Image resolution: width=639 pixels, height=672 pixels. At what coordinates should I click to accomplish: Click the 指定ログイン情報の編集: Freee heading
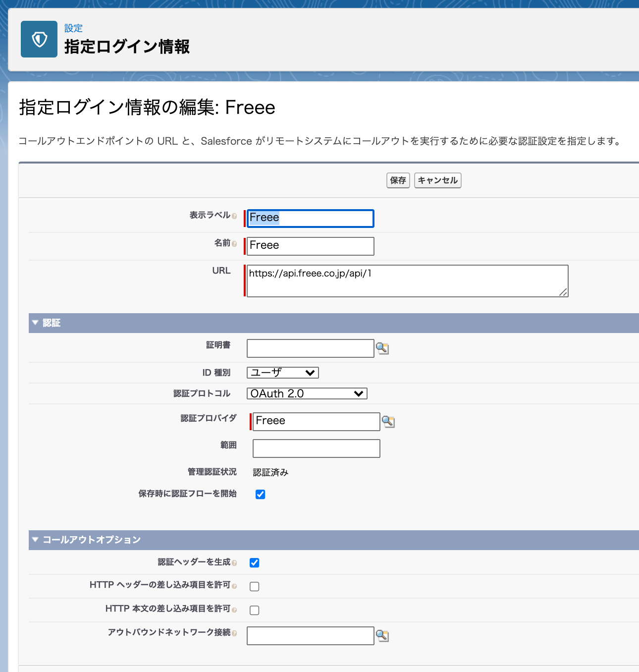pos(147,107)
